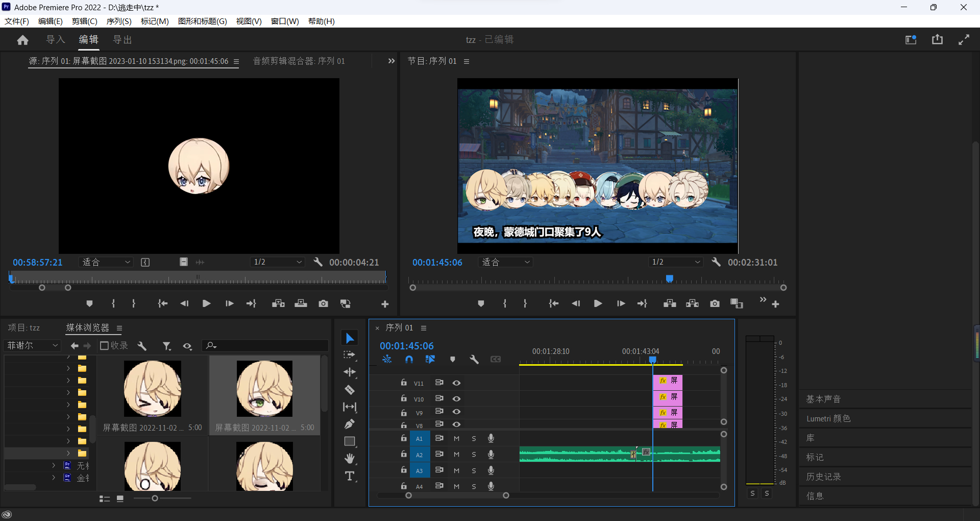
Task: Play the Program monitor
Action: pyautogui.click(x=598, y=303)
